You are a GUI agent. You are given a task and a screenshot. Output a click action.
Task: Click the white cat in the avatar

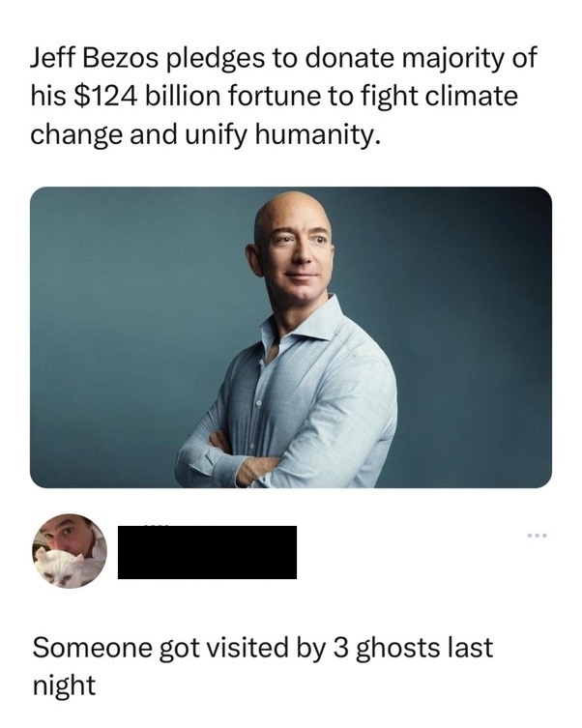pos(58,568)
